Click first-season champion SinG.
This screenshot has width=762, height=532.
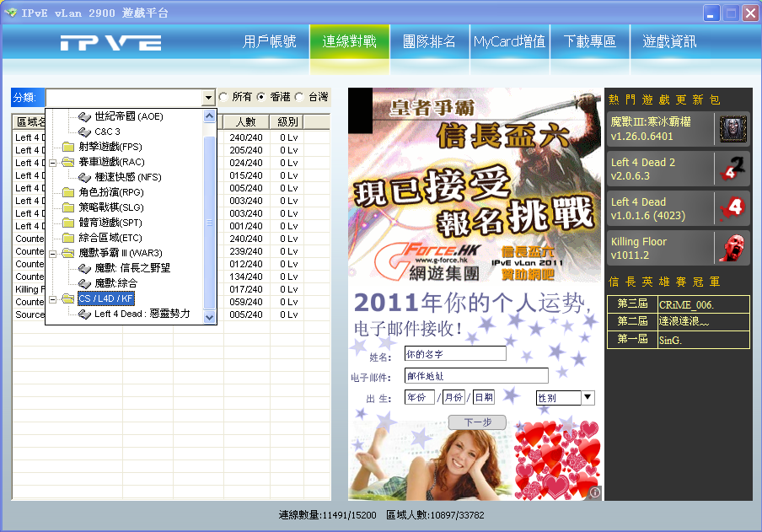670,340
